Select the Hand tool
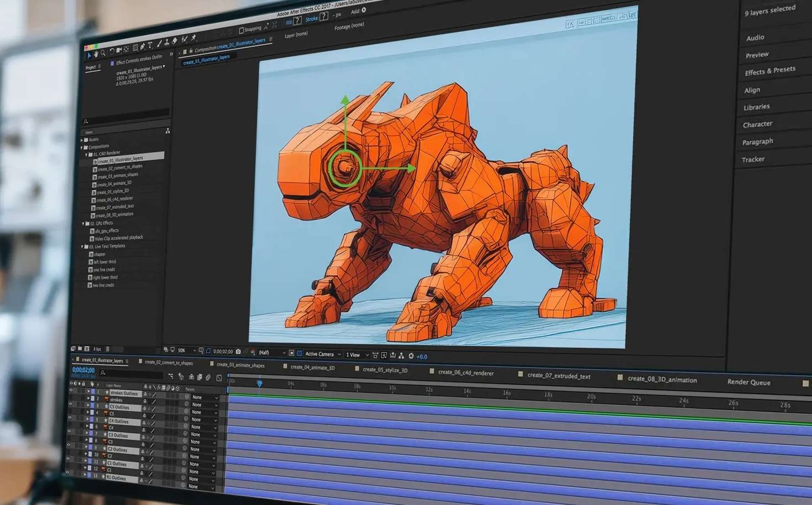The image size is (812, 505). [x=96, y=54]
